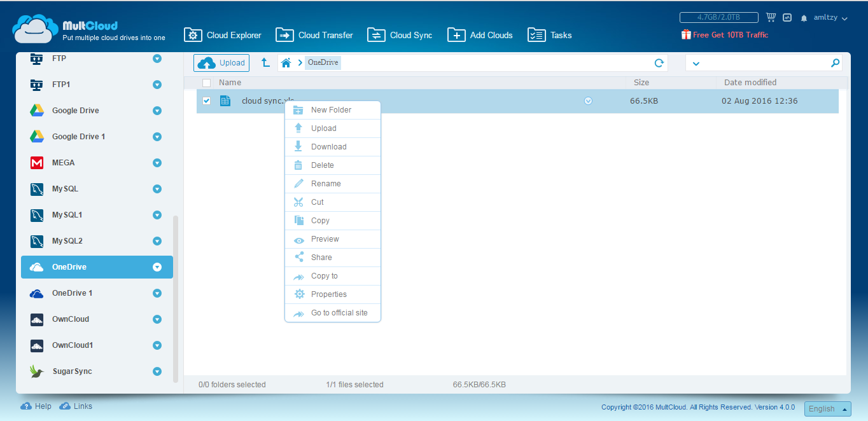Screen dimensions: 868x421
Task: Expand the Google Drive 1 options arrow
Action: coord(157,137)
